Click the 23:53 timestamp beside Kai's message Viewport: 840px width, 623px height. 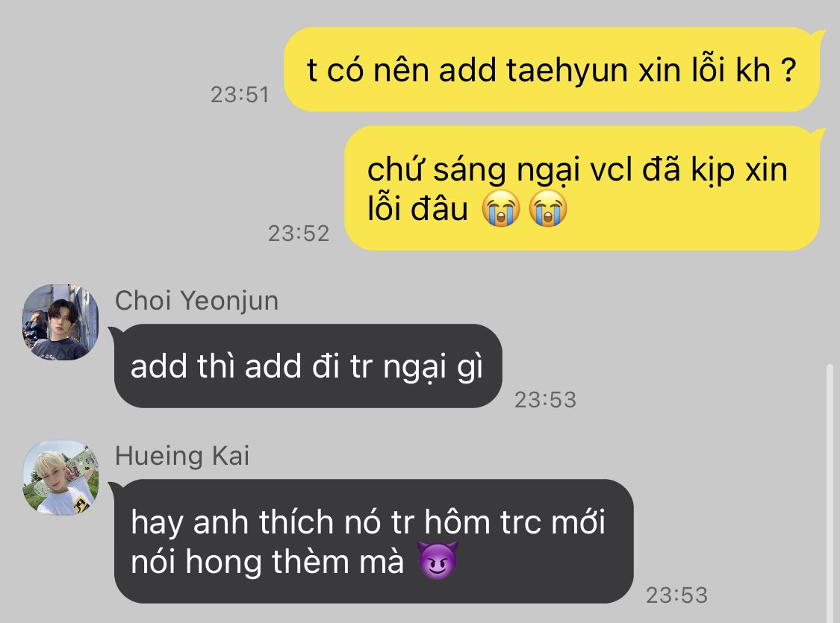[676, 595]
